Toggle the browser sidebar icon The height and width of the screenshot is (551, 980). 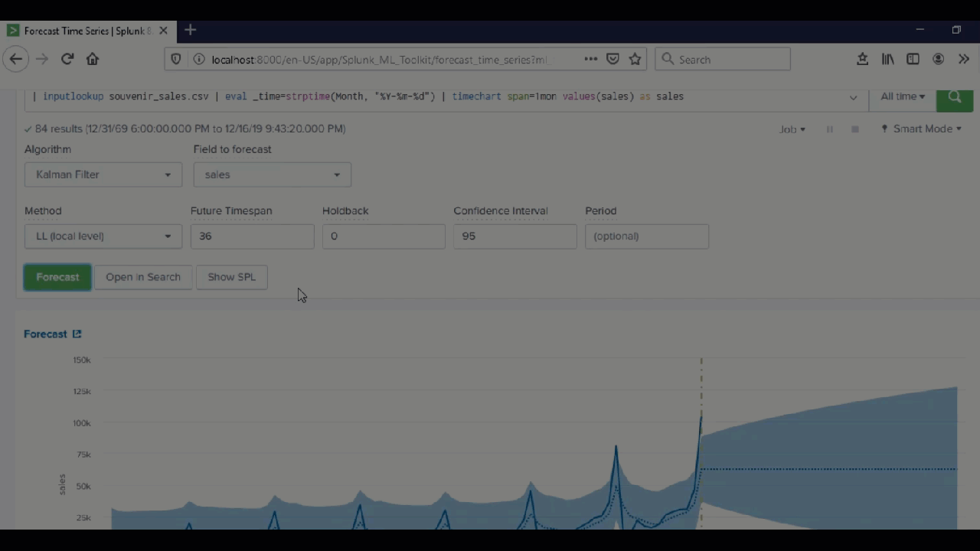tap(913, 59)
